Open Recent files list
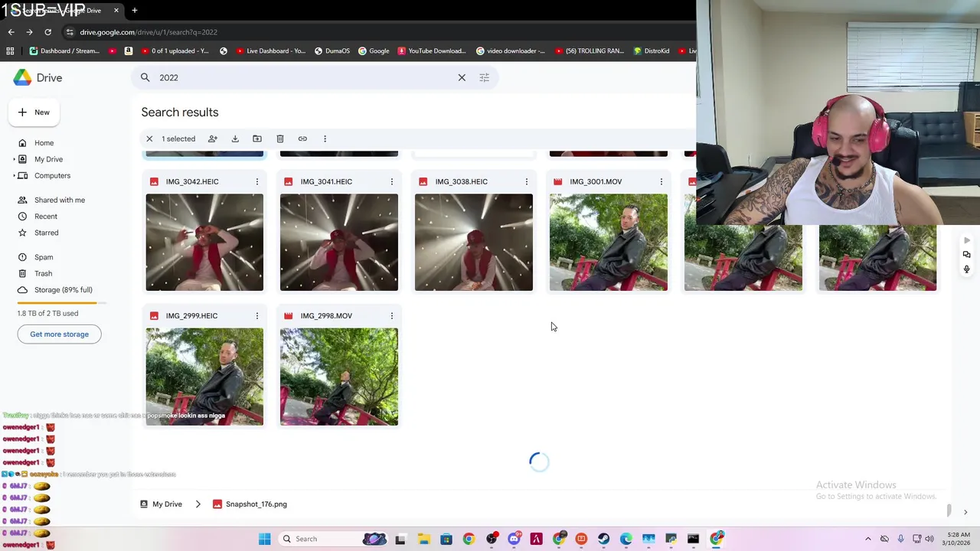The height and width of the screenshot is (551, 980). tap(46, 217)
